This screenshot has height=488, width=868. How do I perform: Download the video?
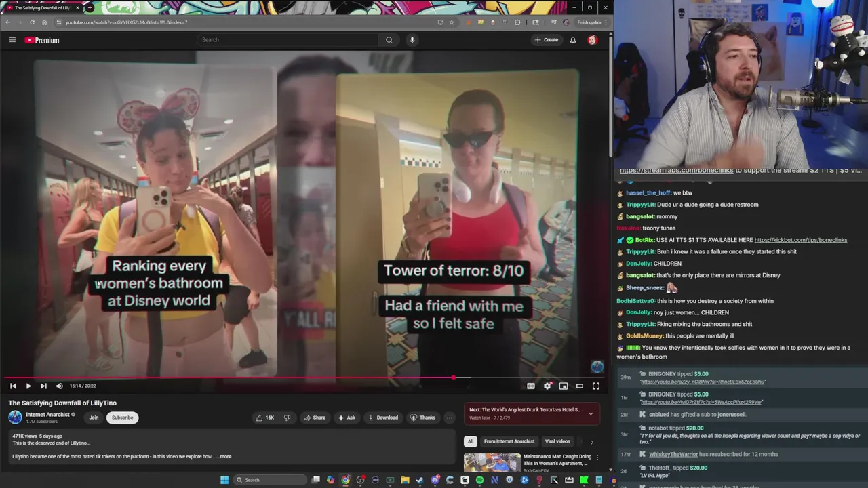(x=383, y=418)
